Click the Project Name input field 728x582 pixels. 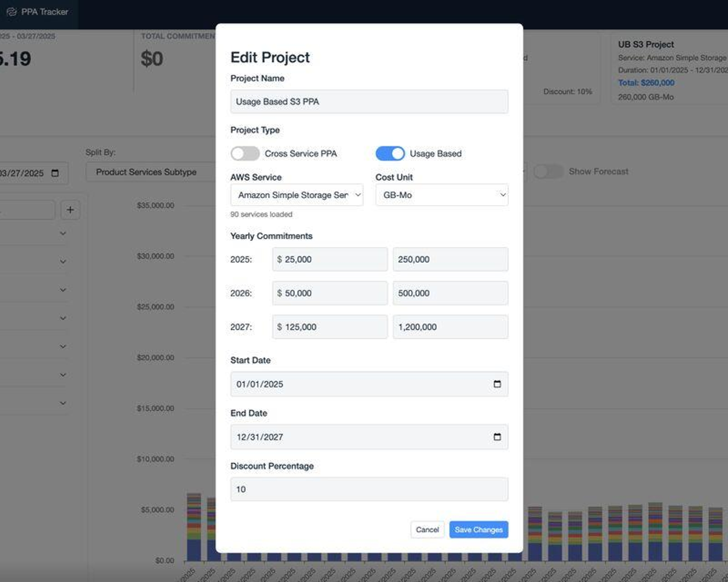(369, 102)
